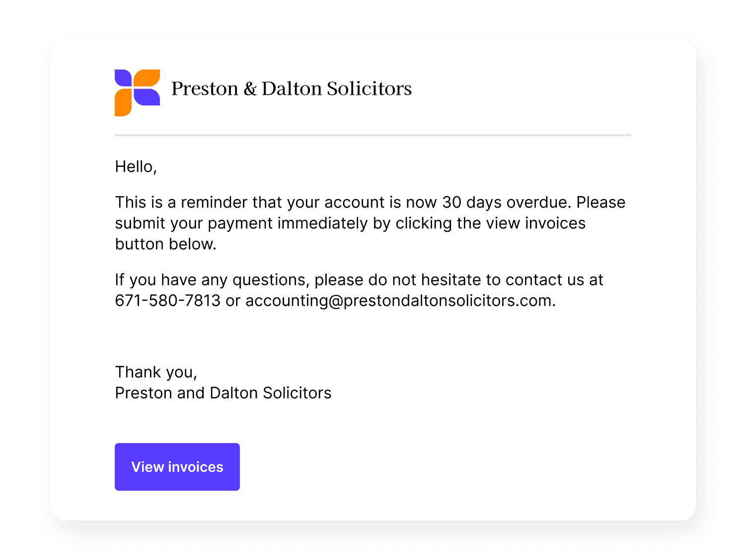Click the word "Preston" in the header title

point(205,89)
